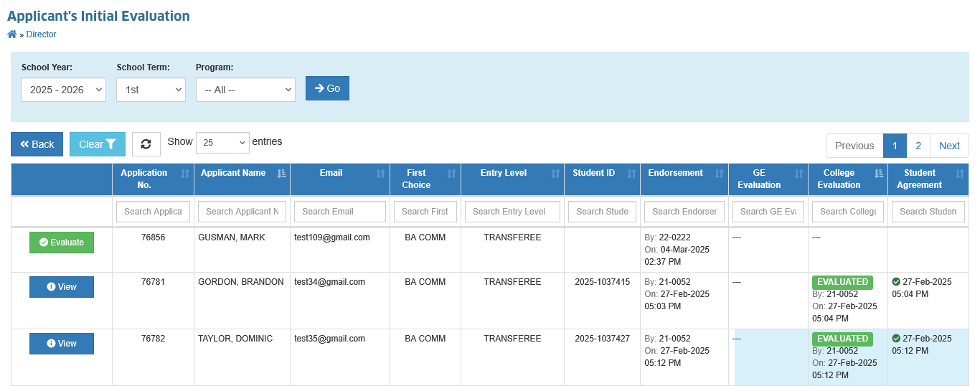
Task: Go to pagination page 1
Action: [x=895, y=146]
